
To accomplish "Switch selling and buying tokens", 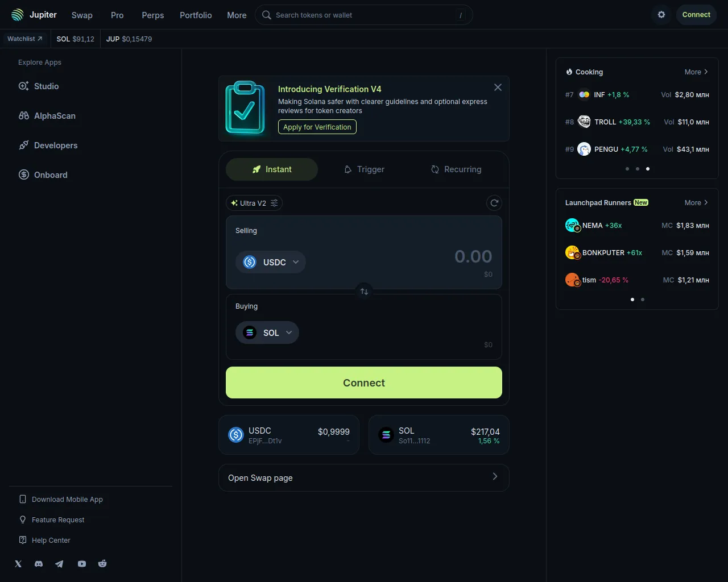I will [364, 292].
